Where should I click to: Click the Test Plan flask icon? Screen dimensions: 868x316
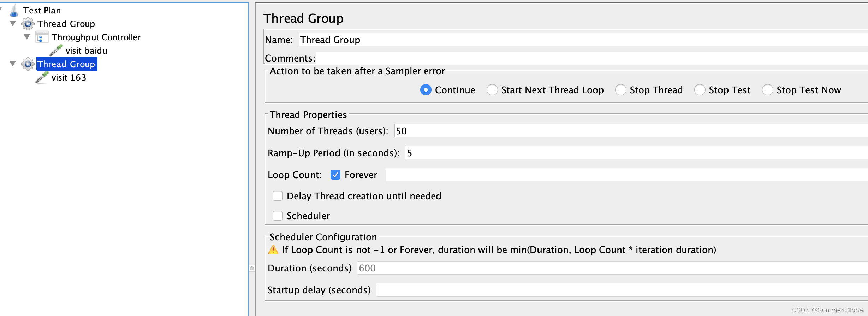pyautogui.click(x=14, y=11)
